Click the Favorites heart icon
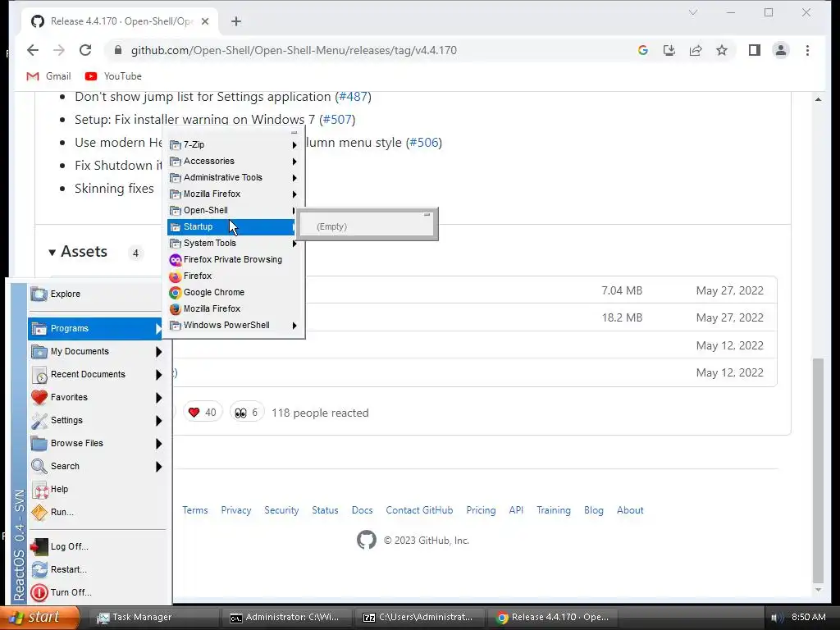The width and height of the screenshot is (840, 630). click(39, 398)
